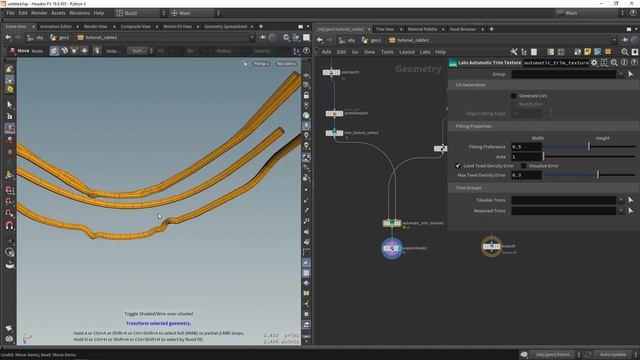Toggle the select-visible-only button beside Slide
This screenshot has width=640, height=360.
(x=97, y=51)
